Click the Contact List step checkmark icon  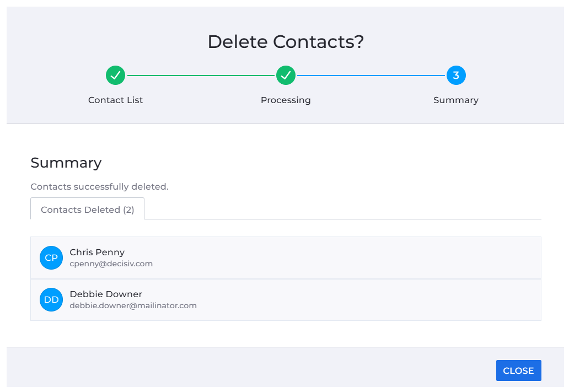115,75
